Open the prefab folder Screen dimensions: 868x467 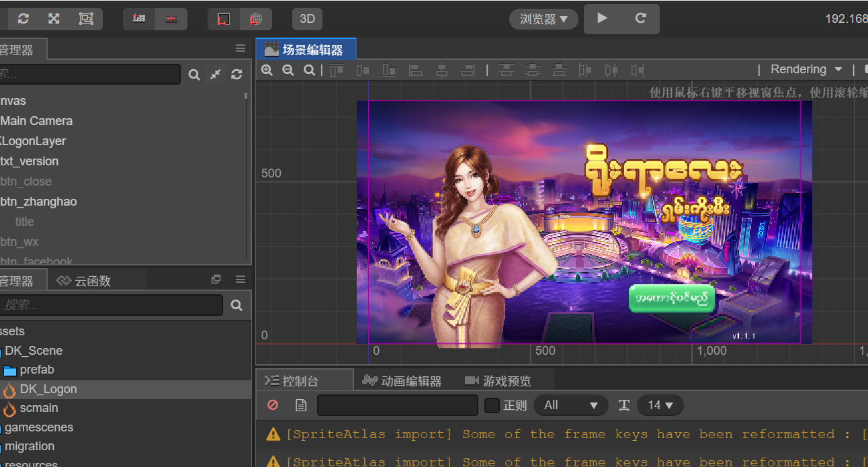coord(36,370)
